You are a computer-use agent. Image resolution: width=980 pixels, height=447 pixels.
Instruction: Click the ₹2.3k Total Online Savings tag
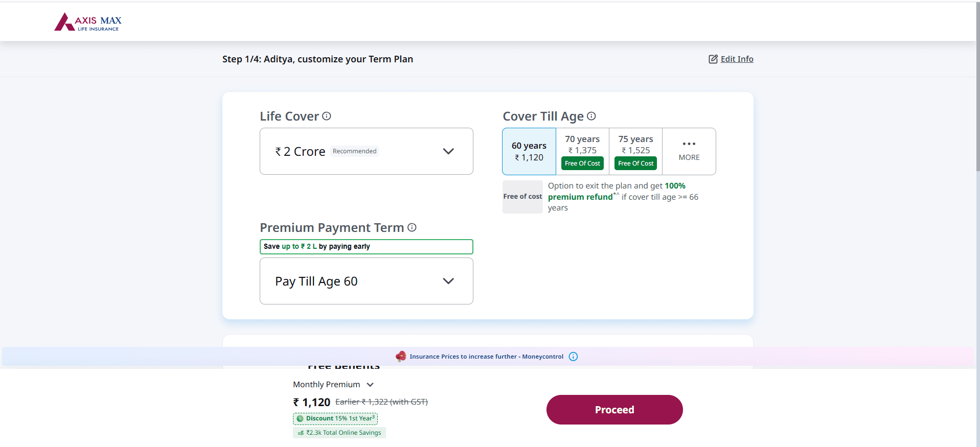[339, 433]
